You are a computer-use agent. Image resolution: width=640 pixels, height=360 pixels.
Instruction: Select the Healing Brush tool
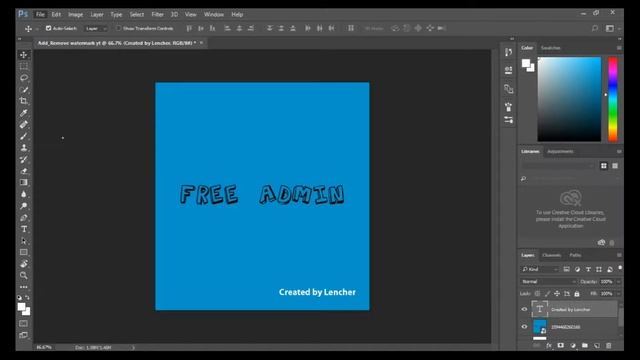point(24,124)
